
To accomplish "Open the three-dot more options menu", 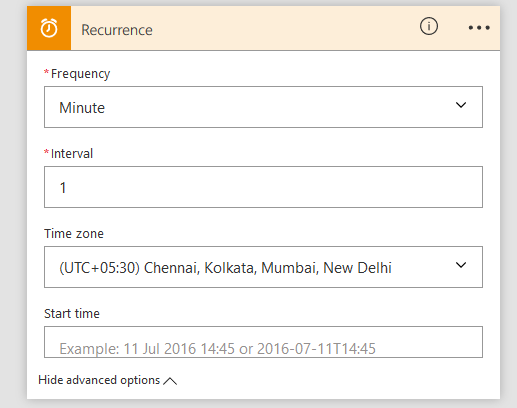I will (479, 28).
